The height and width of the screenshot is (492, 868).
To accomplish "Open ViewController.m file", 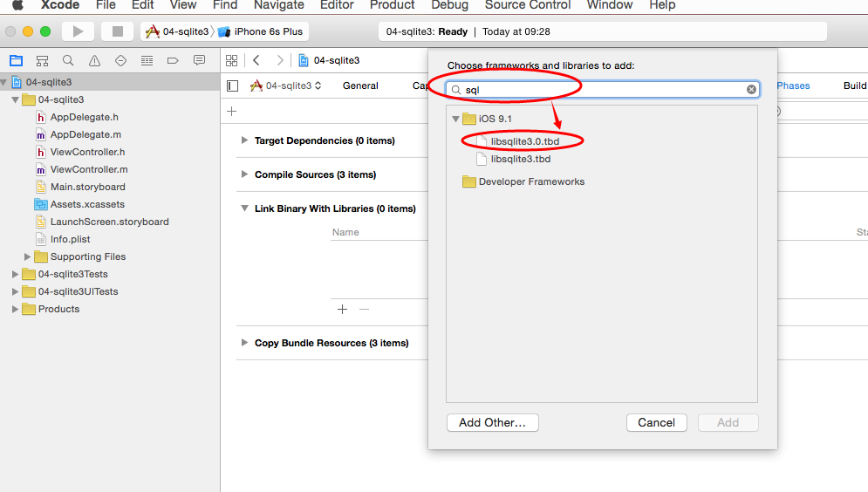I will coord(89,169).
